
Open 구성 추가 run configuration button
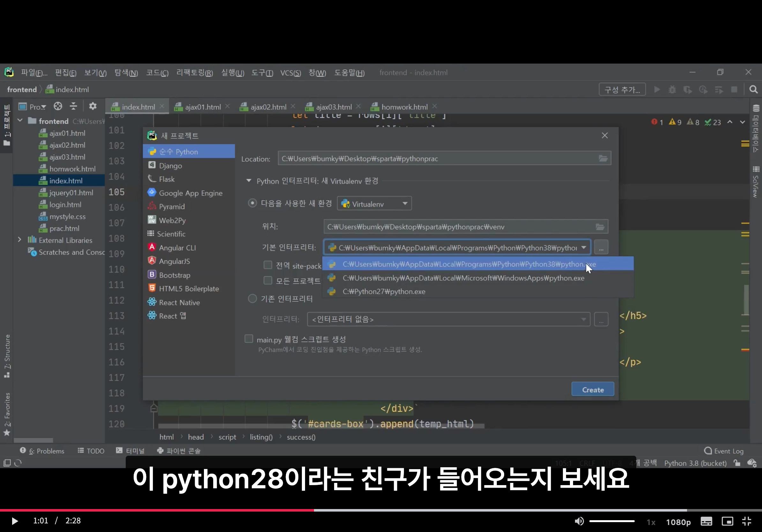(622, 90)
